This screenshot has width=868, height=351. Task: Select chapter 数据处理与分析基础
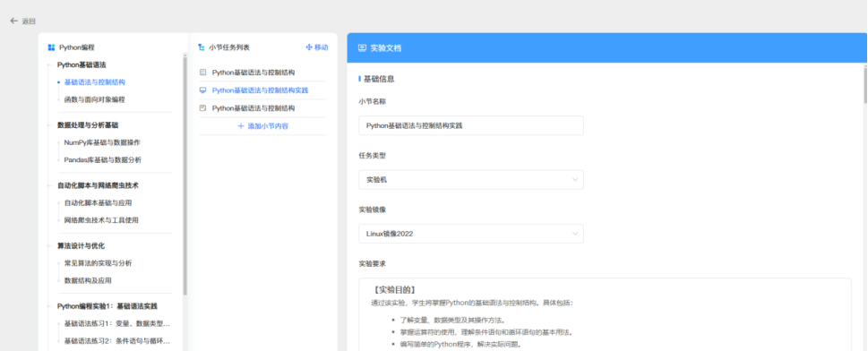[88, 125]
